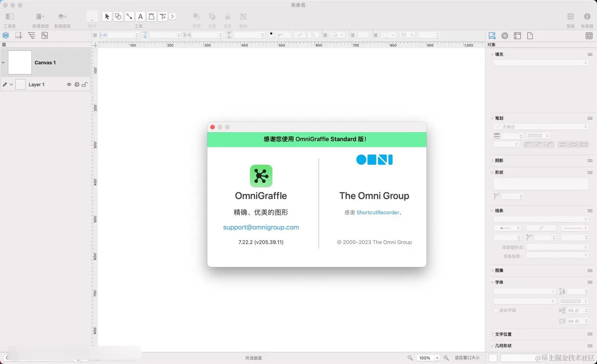Image resolution: width=597 pixels, height=364 pixels.
Task: Expand the Shadow (阴影) inspector section
Action: coord(492,160)
